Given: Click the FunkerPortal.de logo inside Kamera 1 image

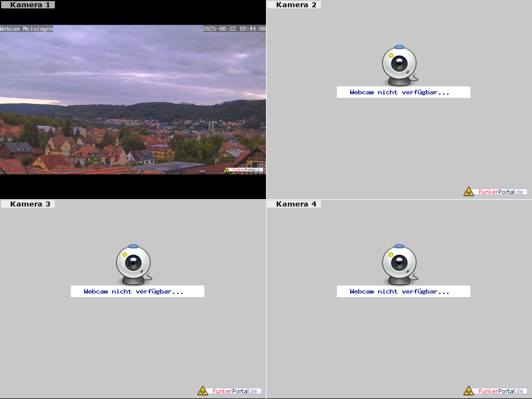Looking at the screenshot, I should pos(243,170).
